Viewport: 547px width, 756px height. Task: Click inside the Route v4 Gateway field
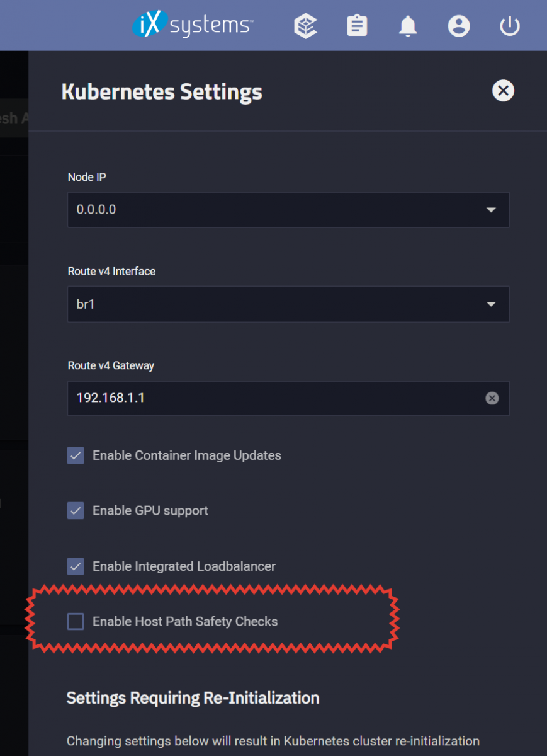(277, 398)
